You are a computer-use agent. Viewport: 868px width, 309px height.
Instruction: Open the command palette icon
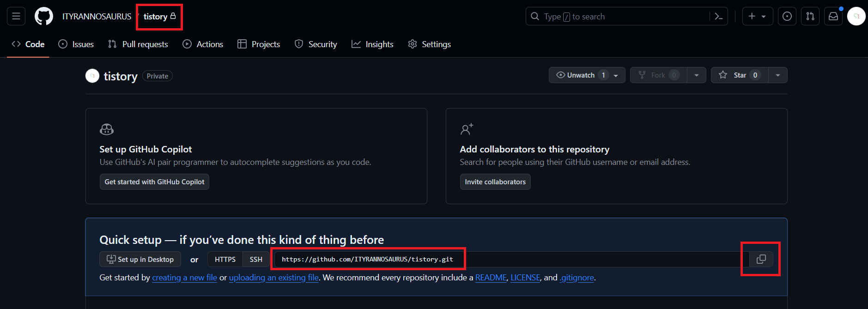(x=718, y=16)
